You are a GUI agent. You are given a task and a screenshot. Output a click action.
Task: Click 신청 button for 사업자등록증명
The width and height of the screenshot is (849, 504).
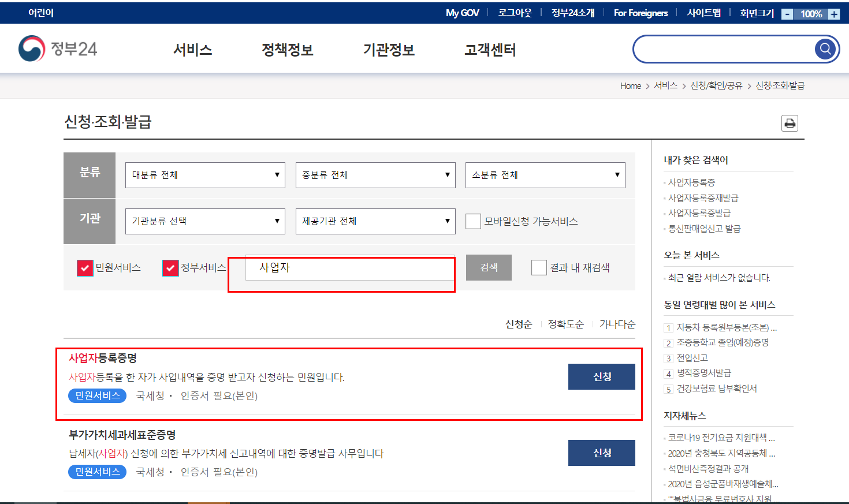click(x=602, y=376)
